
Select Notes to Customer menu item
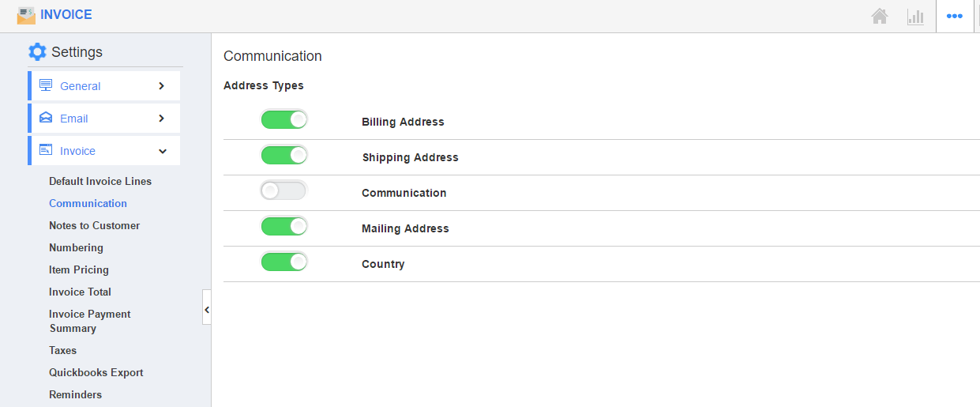pyautogui.click(x=94, y=225)
